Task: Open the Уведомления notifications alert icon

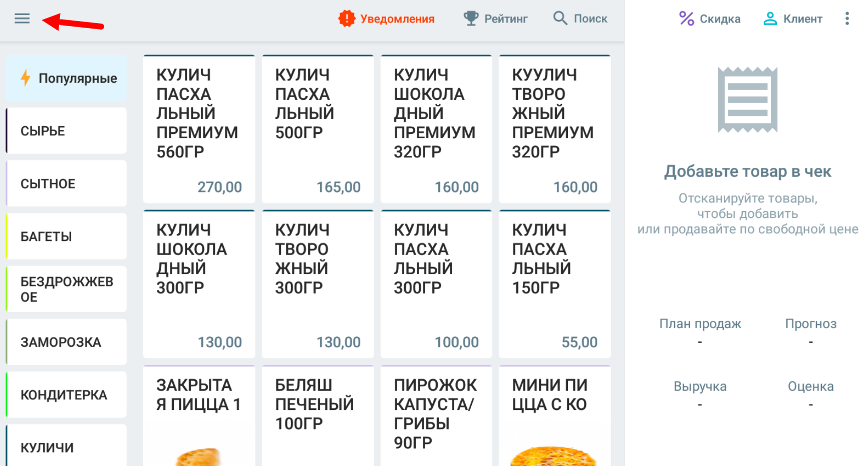Action: click(347, 19)
